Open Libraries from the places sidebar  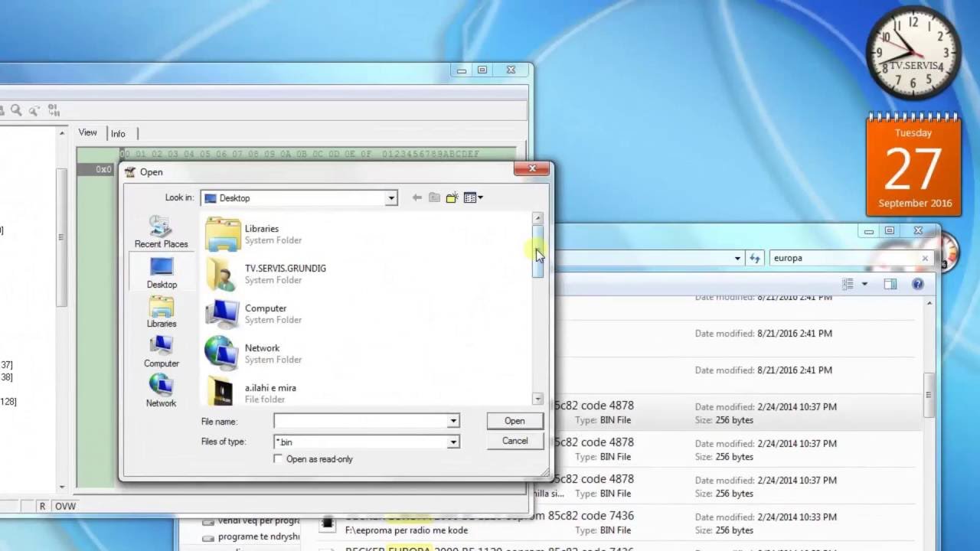(162, 312)
